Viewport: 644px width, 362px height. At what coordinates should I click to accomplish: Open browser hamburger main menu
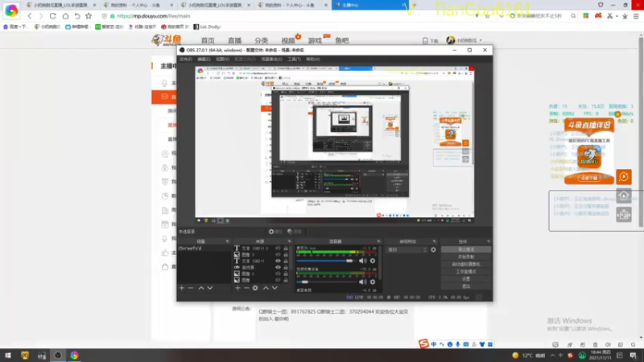pyautogui.click(x=636, y=16)
